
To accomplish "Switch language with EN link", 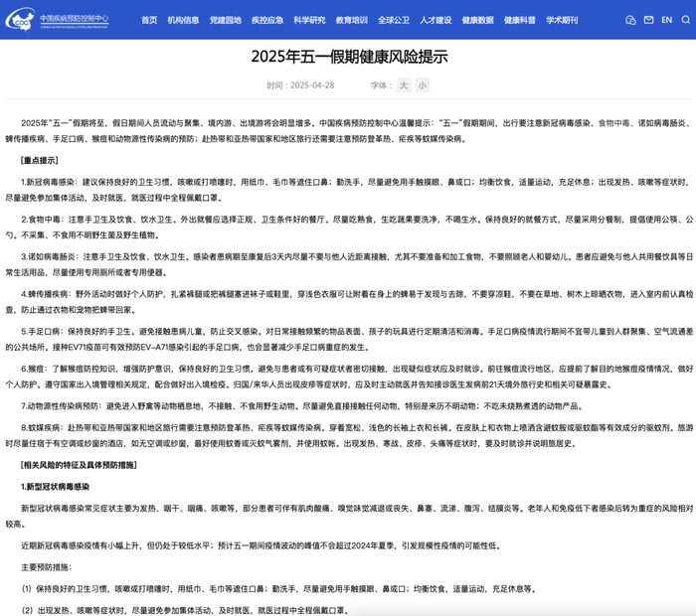I will [667, 20].
